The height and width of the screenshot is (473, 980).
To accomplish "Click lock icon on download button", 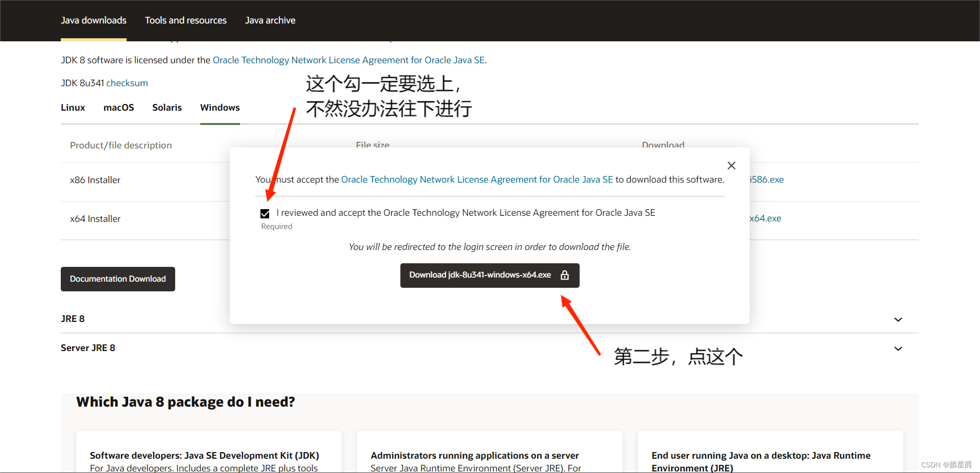I will [x=565, y=275].
